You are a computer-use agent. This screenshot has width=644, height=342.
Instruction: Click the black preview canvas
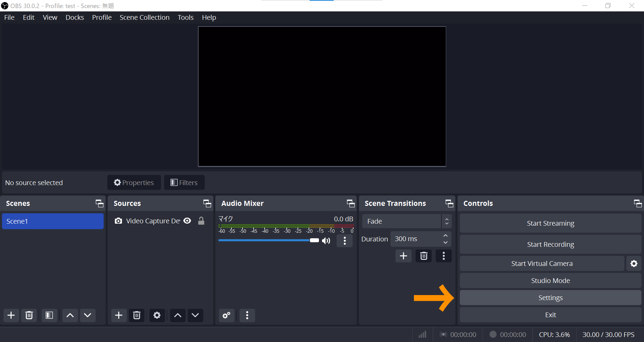(x=322, y=97)
